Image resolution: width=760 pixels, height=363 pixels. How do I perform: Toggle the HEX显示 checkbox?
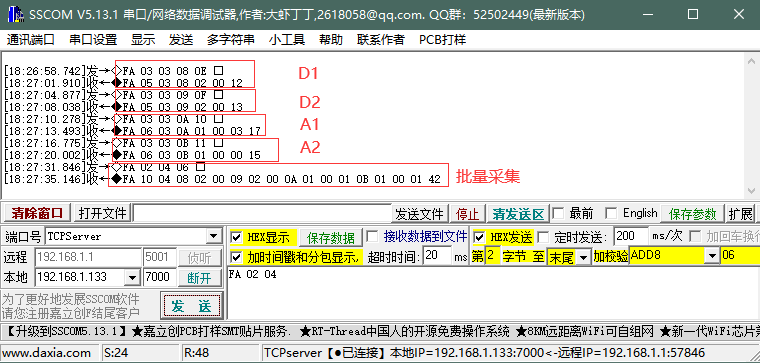point(237,237)
